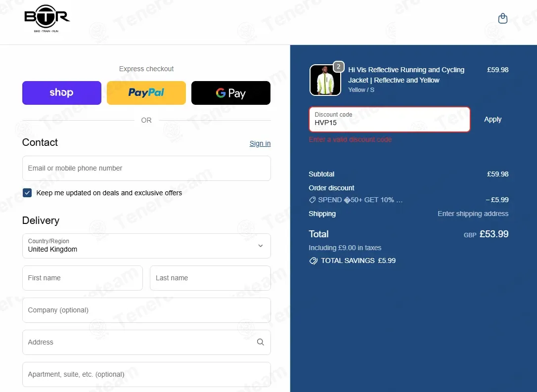The width and height of the screenshot is (537, 392).
Task: Click into the Discount code field
Action: click(x=389, y=119)
